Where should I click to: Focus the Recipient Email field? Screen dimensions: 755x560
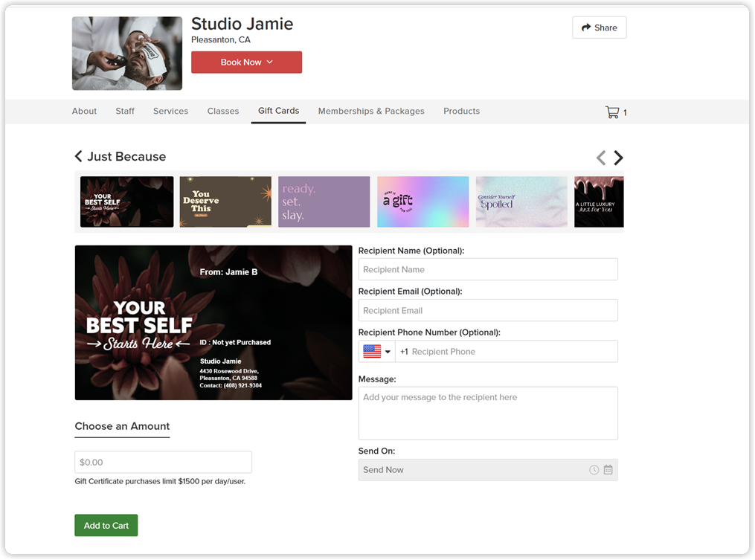pos(488,311)
